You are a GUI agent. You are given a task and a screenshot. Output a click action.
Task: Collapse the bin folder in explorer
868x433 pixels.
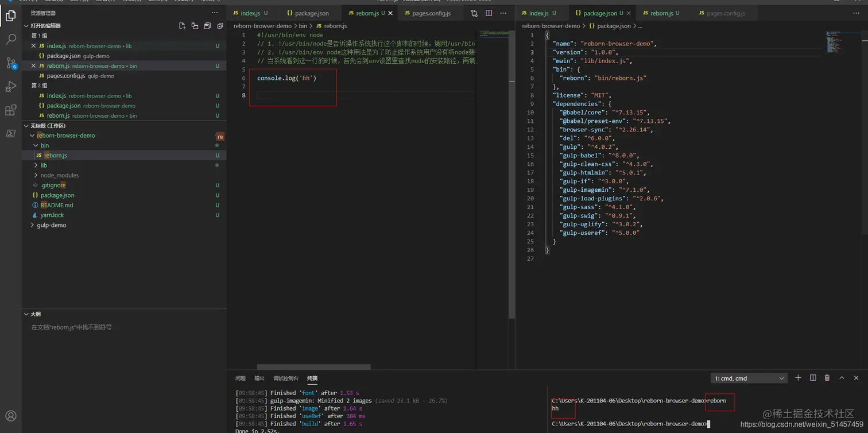36,145
